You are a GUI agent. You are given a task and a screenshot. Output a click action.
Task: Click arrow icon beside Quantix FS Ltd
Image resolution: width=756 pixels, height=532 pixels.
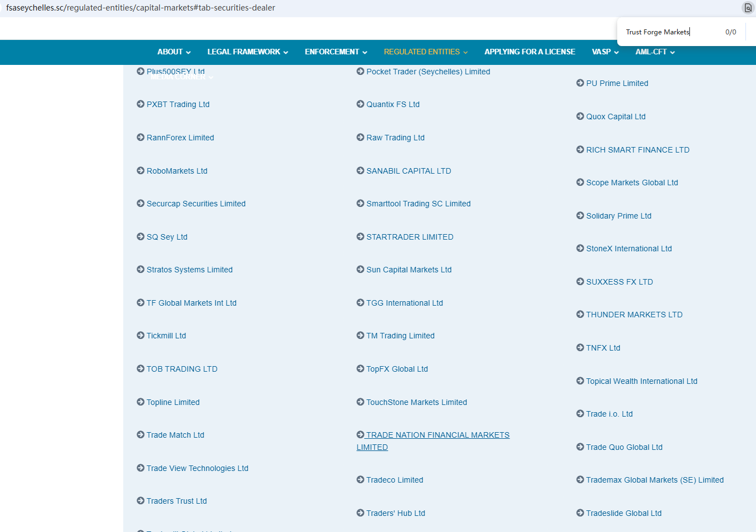(360, 104)
